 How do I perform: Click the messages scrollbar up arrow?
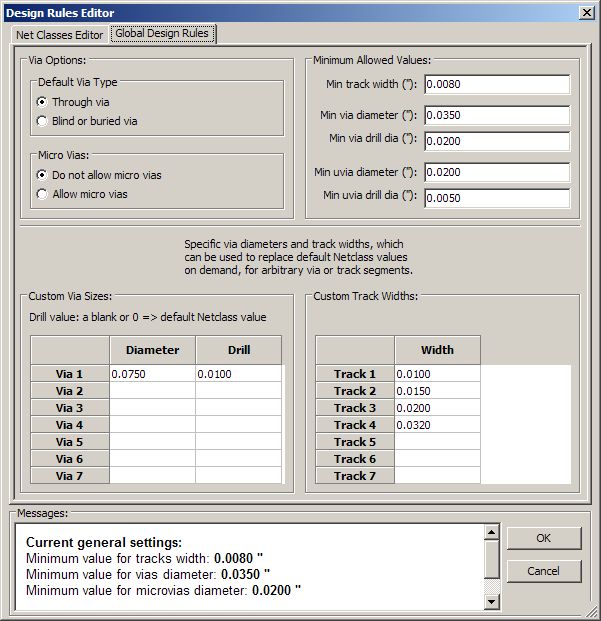(x=491, y=532)
